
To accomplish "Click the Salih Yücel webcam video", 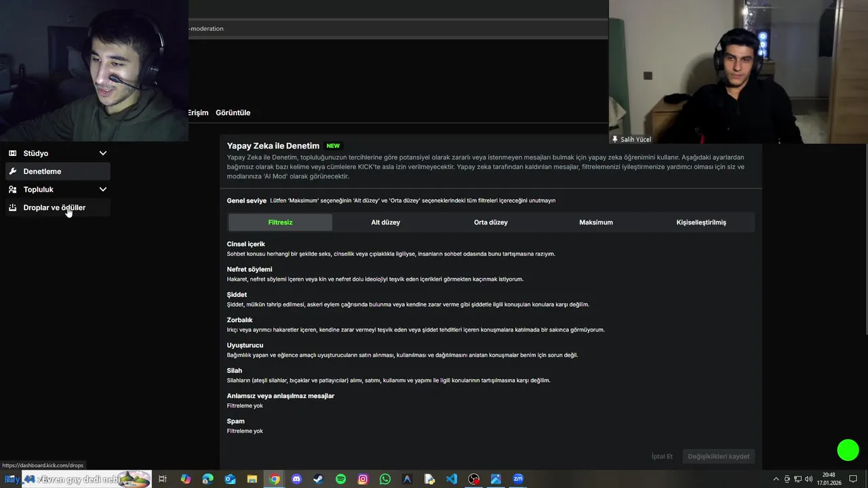I will pos(738,71).
